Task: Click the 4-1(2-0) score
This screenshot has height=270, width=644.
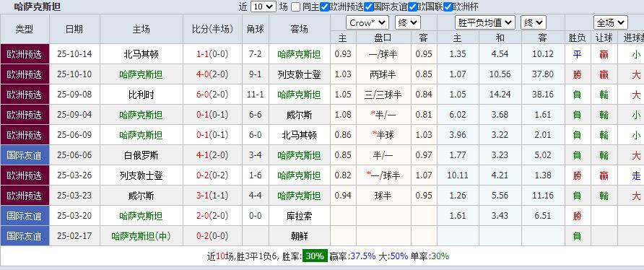Action: click(212, 155)
